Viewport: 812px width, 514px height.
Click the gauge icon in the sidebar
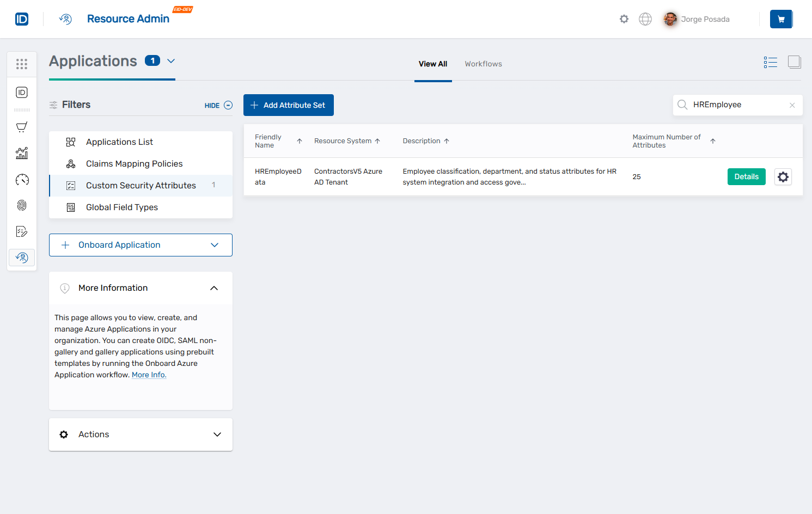pos(22,179)
